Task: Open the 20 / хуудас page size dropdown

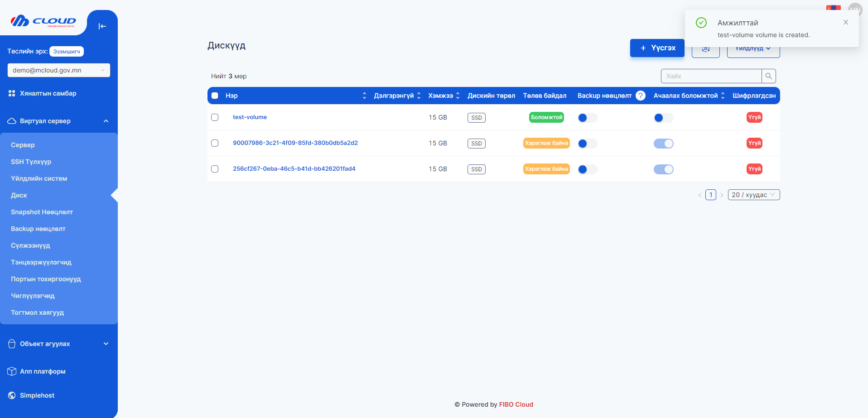Action: pos(753,195)
